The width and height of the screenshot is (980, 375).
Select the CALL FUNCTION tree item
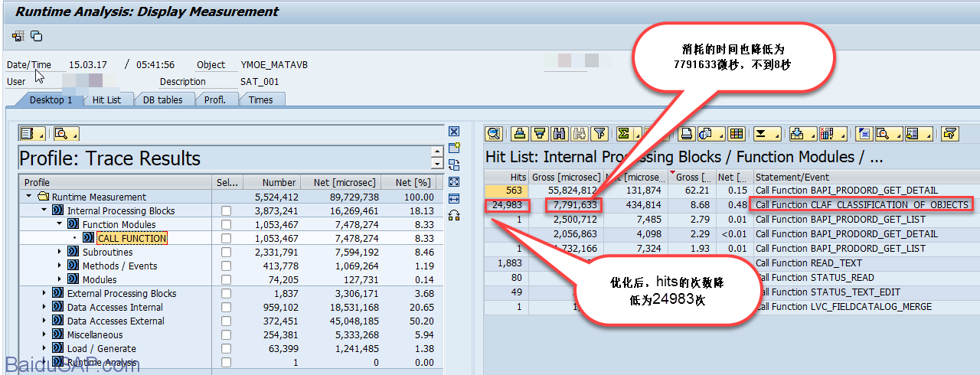pyautogui.click(x=132, y=239)
